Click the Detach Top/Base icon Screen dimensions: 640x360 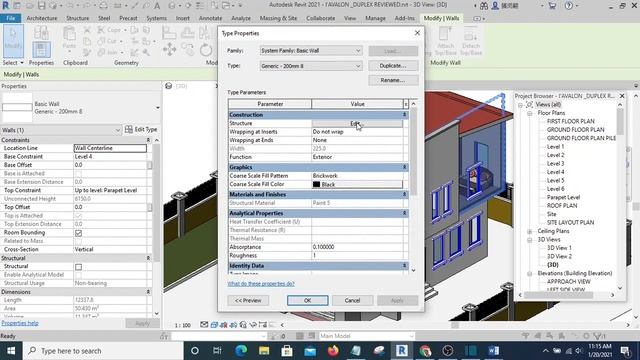click(x=471, y=41)
